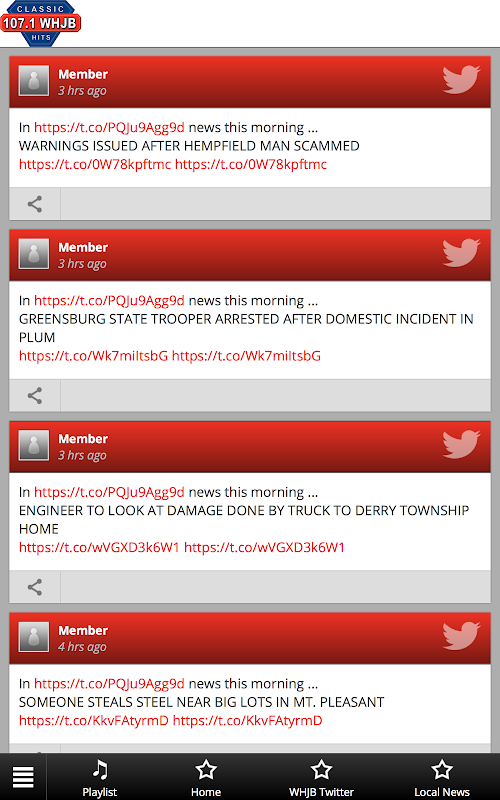This screenshot has width=500, height=800.
Task: Open the hamburger menu in bottom bar
Action: coord(23,777)
